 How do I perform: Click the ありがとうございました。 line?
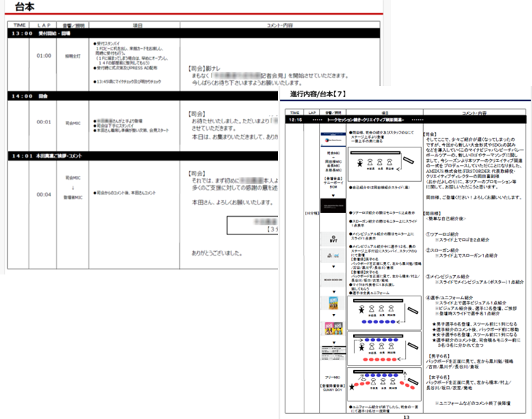click(217, 253)
